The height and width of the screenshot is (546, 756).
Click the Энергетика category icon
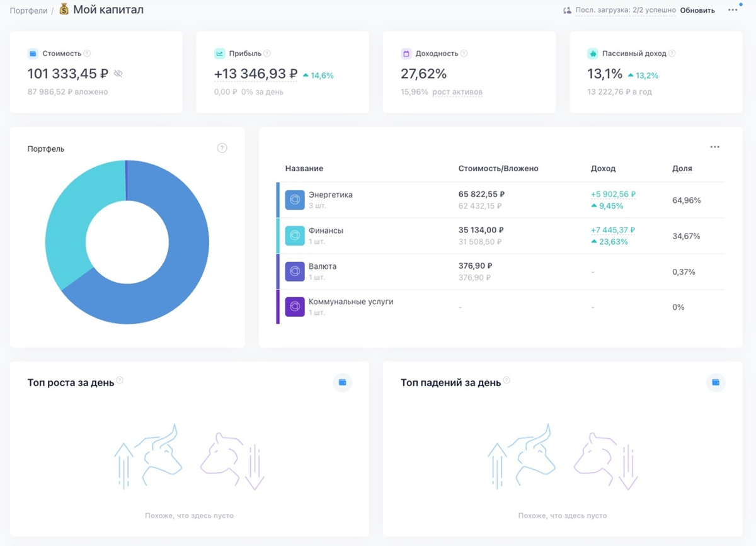coord(295,200)
